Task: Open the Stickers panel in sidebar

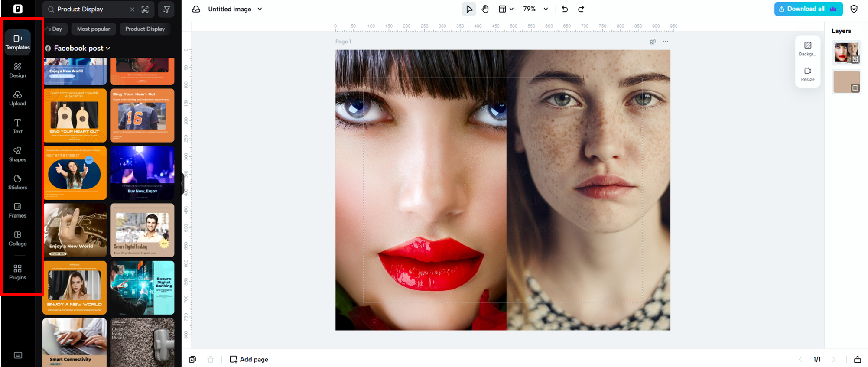Action: 17,182
